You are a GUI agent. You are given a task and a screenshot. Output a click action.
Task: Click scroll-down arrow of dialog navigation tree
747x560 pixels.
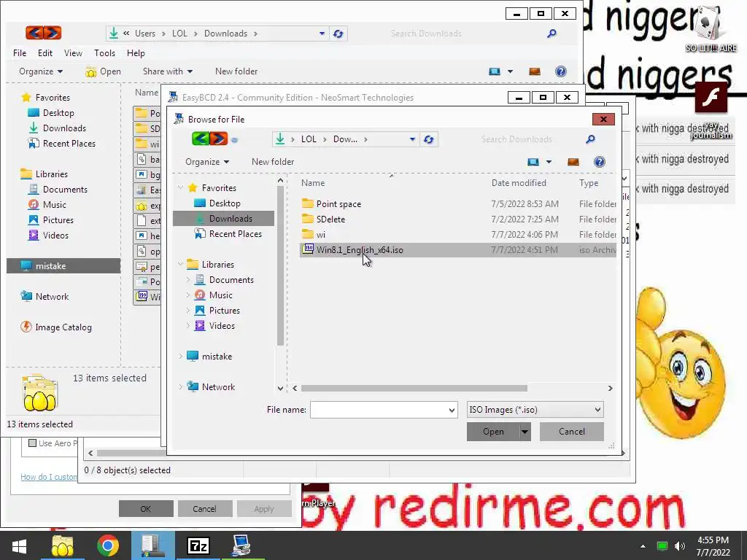coord(280,388)
